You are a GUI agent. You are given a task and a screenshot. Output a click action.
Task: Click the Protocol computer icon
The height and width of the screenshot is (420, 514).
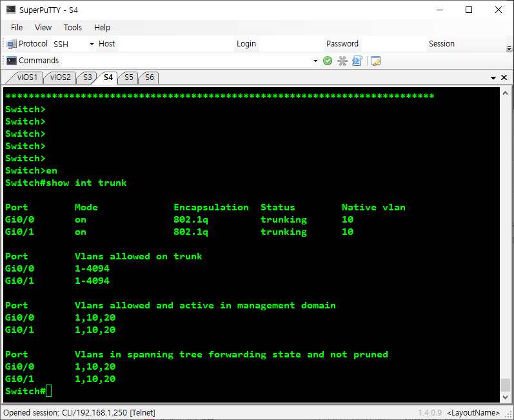click(12, 44)
